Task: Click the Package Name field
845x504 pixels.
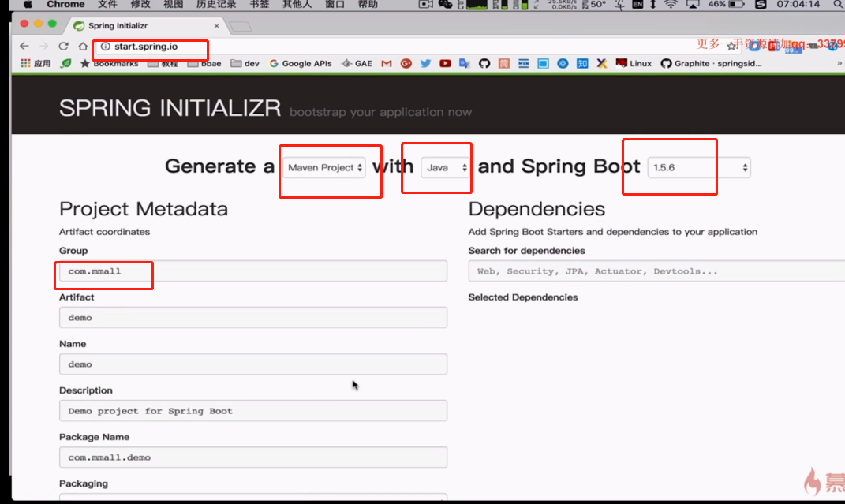Action: 253,457
